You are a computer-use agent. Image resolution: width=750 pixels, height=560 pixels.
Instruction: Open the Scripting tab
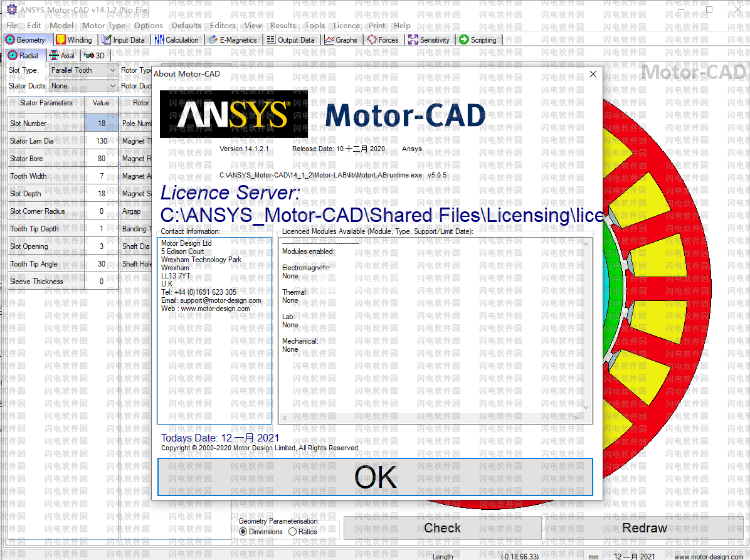pyautogui.click(x=478, y=40)
